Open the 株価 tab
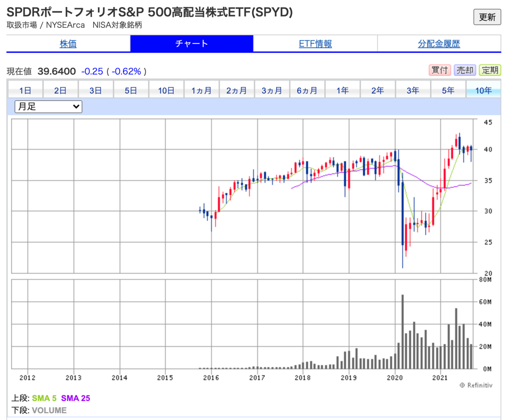 pyautogui.click(x=68, y=44)
